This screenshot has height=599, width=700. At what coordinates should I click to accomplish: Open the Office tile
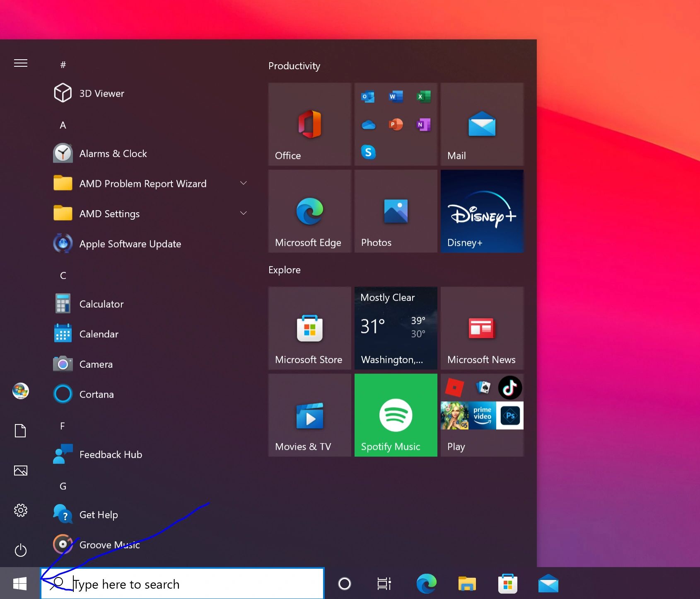309,124
